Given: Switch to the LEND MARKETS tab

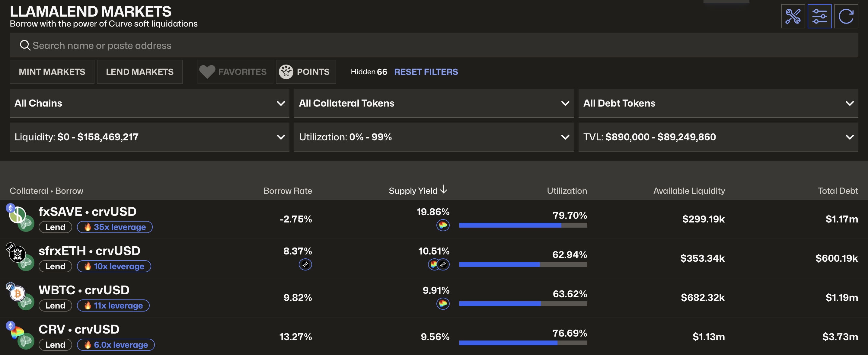Looking at the screenshot, I should [x=139, y=72].
